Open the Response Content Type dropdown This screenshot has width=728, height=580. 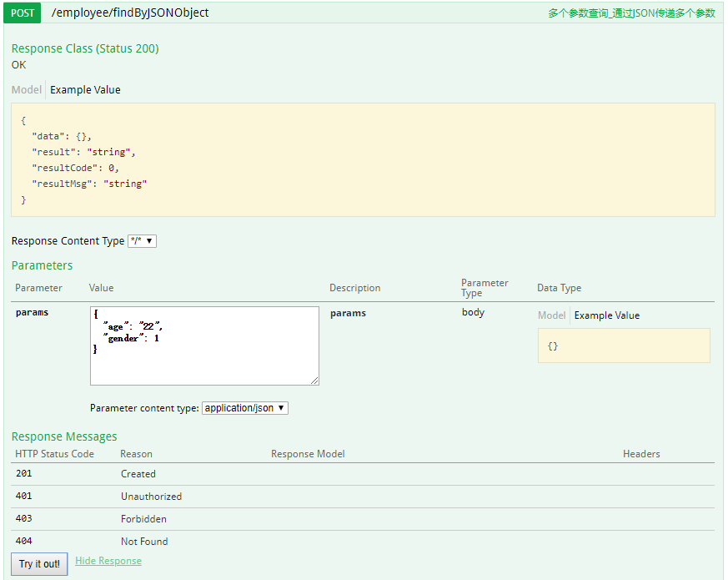(142, 241)
